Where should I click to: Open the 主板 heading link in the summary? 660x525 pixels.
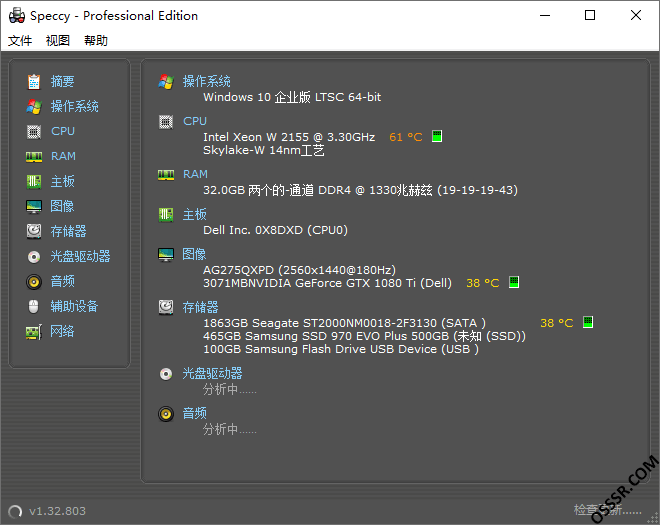tap(194, 214)
